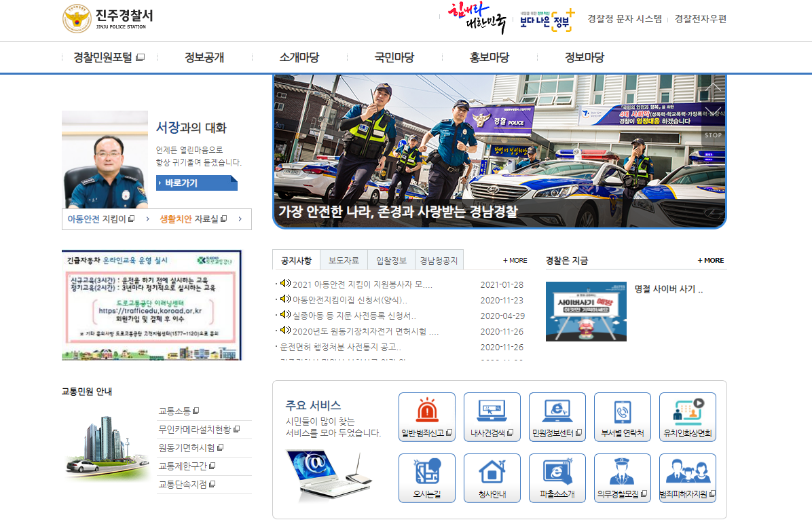Click the notice date 2021-01-28
Viewport: 812px width, 522px height.
(502, 285)
